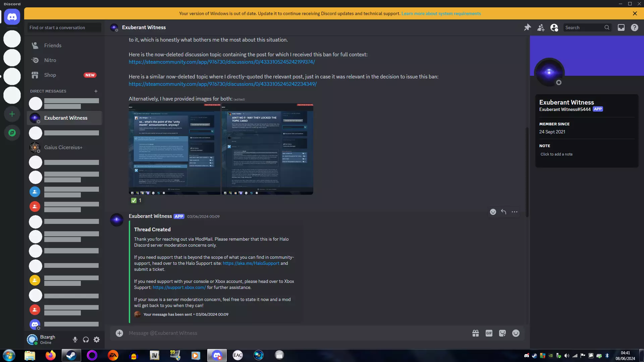
Task: Toggle microphone mute
Action: click(x=75, y=340)
